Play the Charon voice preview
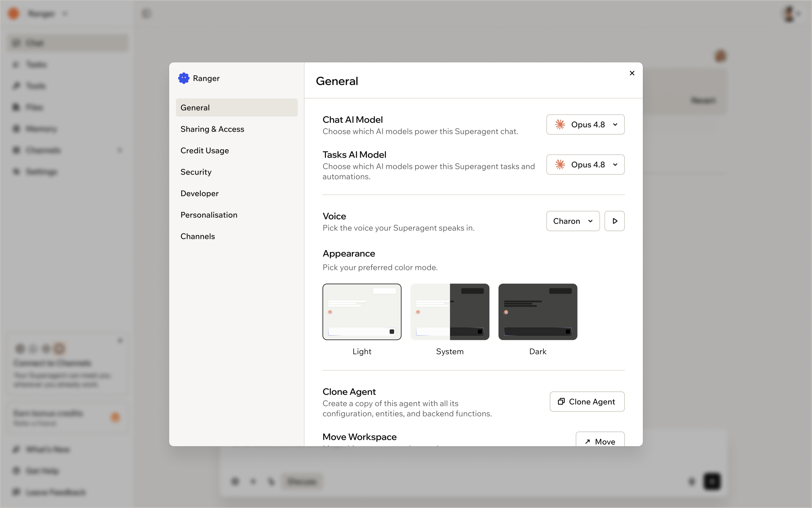This screenshot has height=508, width=812. point(614,221)
